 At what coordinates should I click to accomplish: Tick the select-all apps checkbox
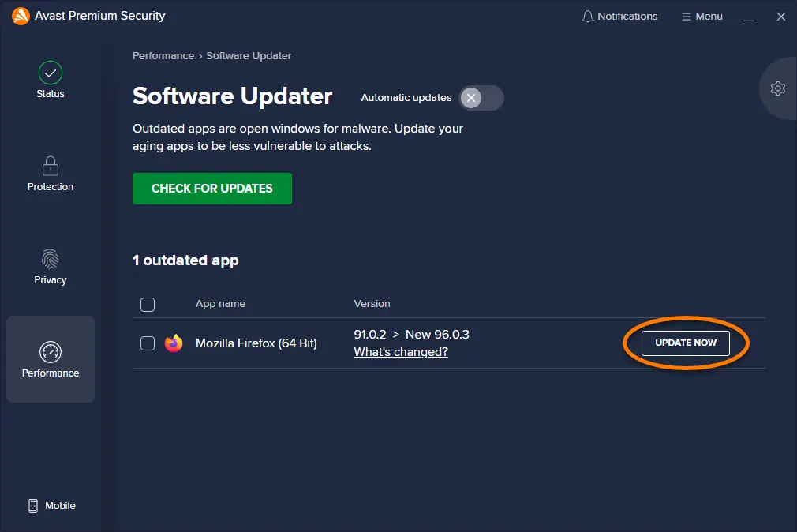(148, 304)
